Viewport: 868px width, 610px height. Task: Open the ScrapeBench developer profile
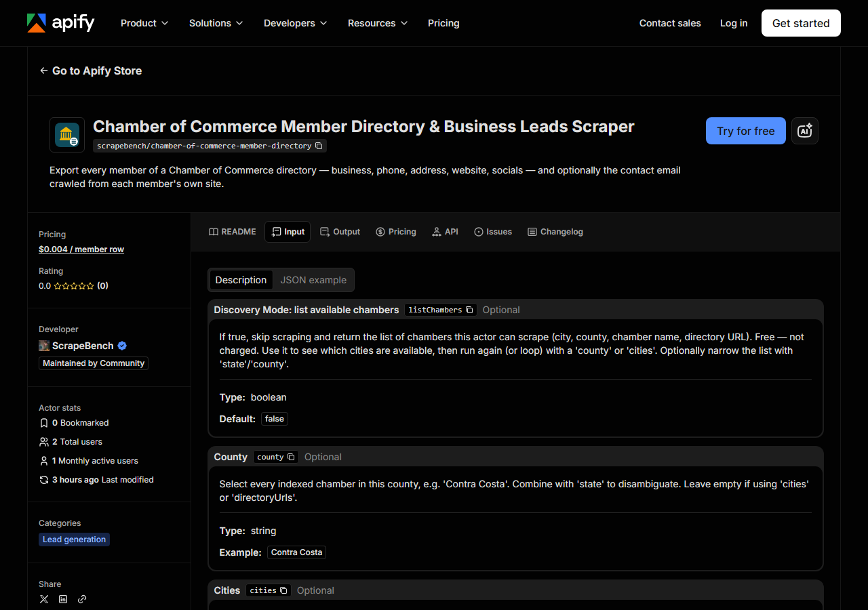(83, 346)
